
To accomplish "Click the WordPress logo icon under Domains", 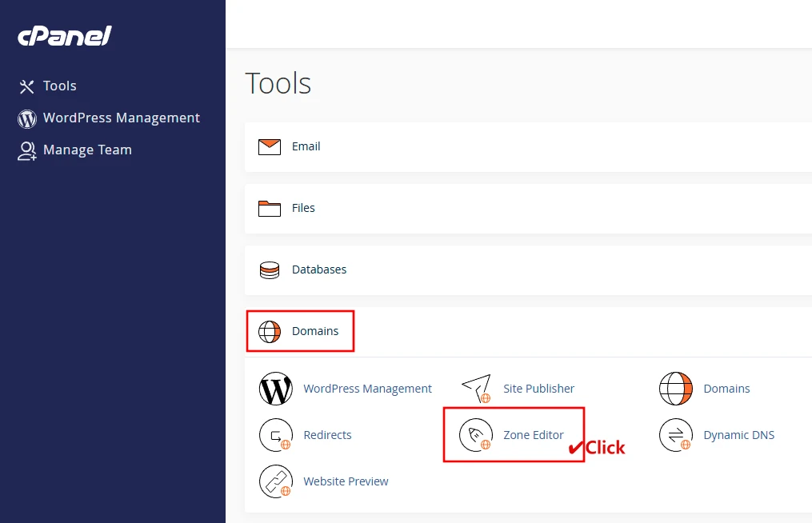I will click(x=276, y=389).
